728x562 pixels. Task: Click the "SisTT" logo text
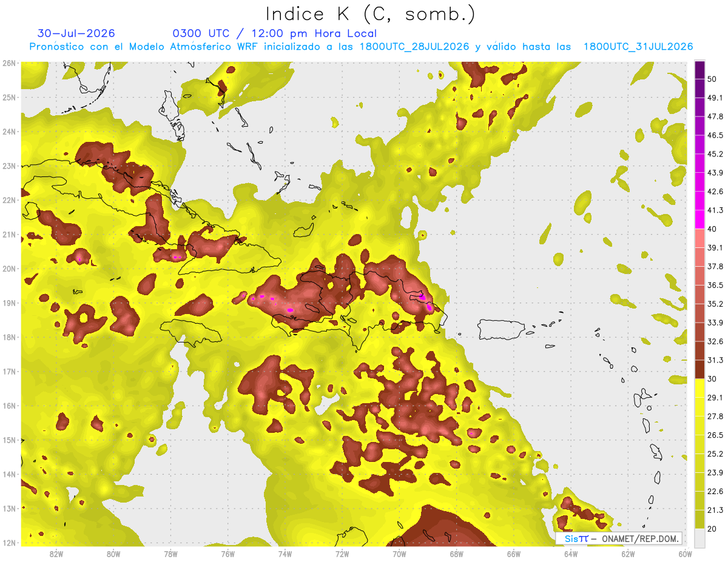pos(576,538)
